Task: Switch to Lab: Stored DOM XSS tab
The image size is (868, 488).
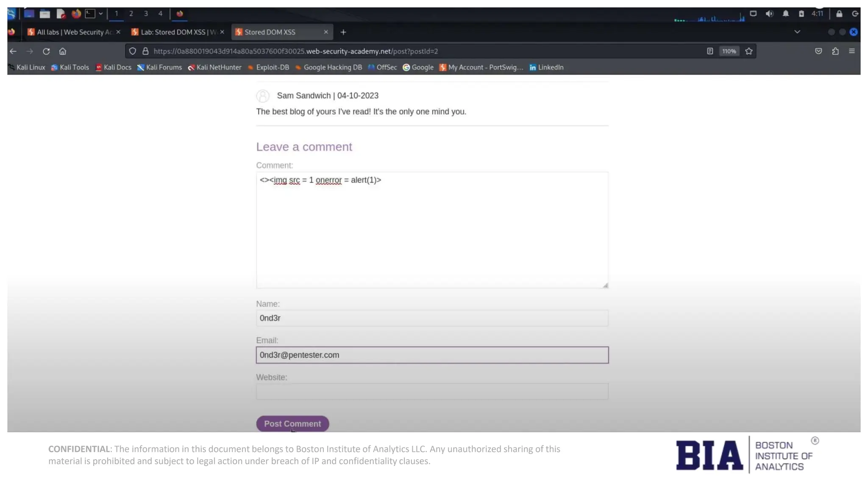Action: pos(177,32)
